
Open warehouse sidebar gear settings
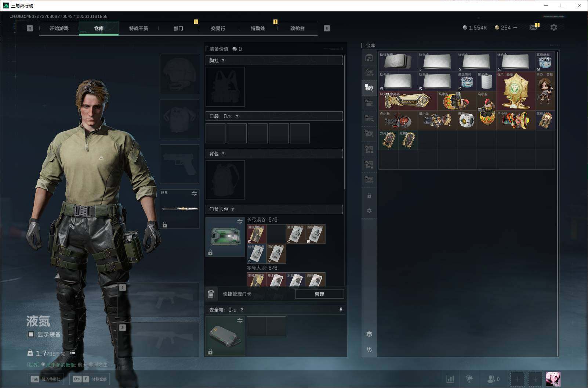369,211
